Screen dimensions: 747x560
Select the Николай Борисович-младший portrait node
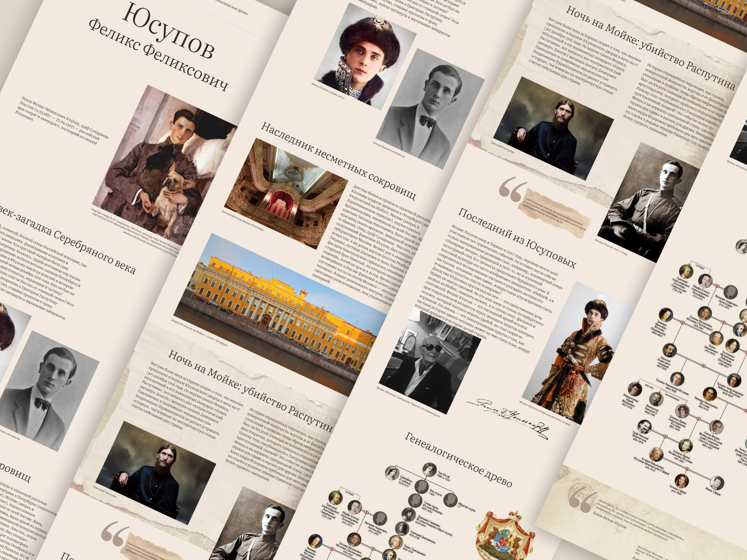click(670, 350)
